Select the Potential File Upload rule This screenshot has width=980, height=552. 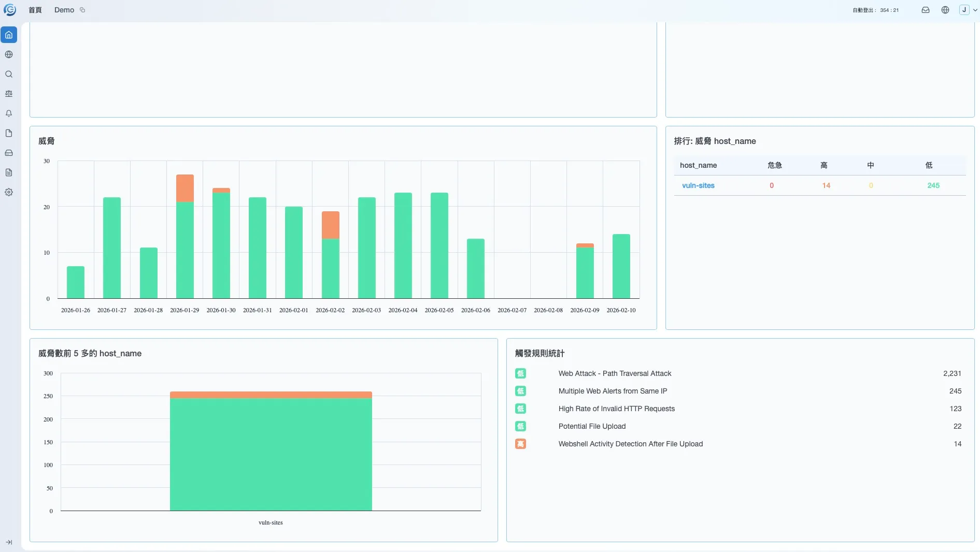[x=592, y=426]
